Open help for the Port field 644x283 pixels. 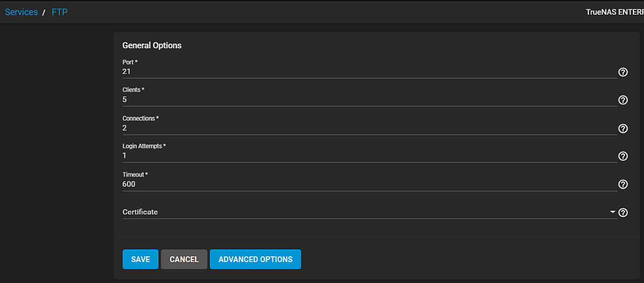[x=623, y=72]
